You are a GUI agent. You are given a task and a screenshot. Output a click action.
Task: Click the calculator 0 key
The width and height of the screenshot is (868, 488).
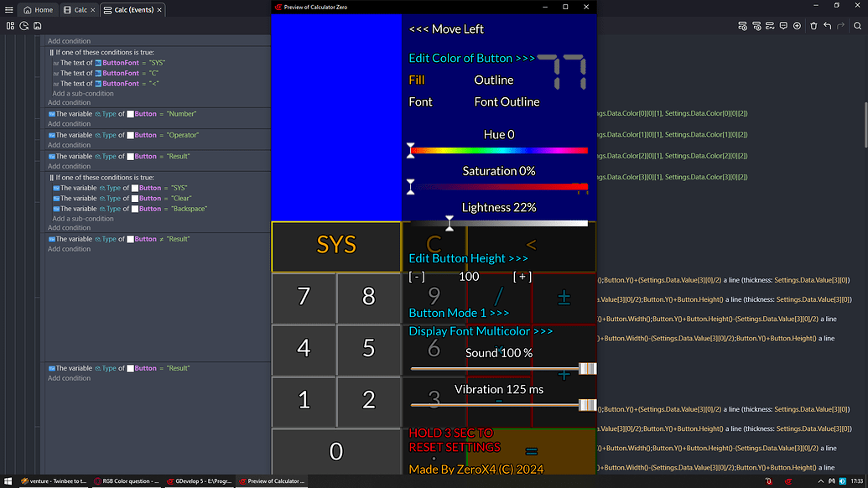point(336,452)
